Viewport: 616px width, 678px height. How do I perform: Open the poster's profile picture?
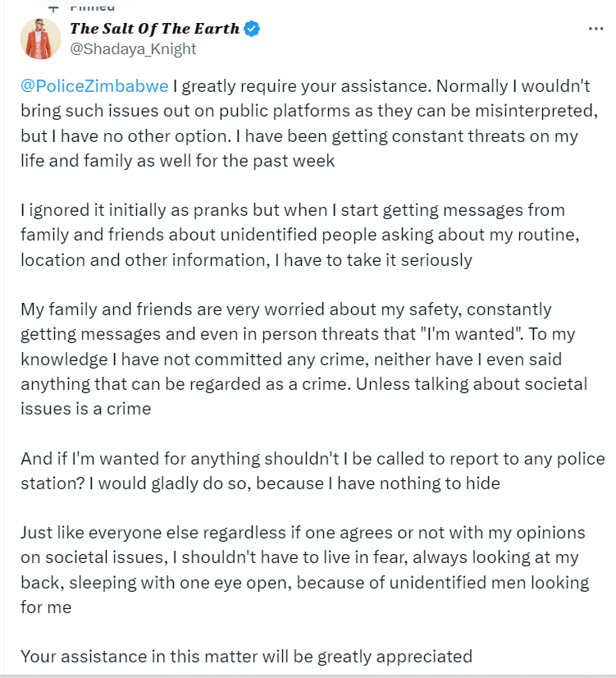coord(41,39)
